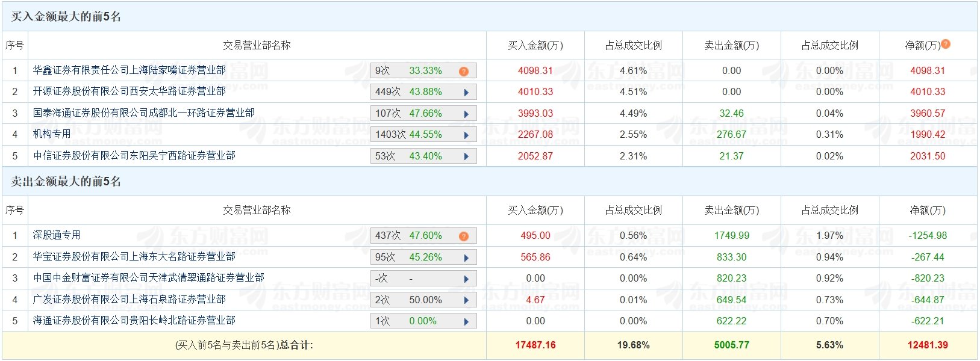This screenshot has width=980, height=361.
Task: Open 机构专用 link
Action: (x=52, y=134)
